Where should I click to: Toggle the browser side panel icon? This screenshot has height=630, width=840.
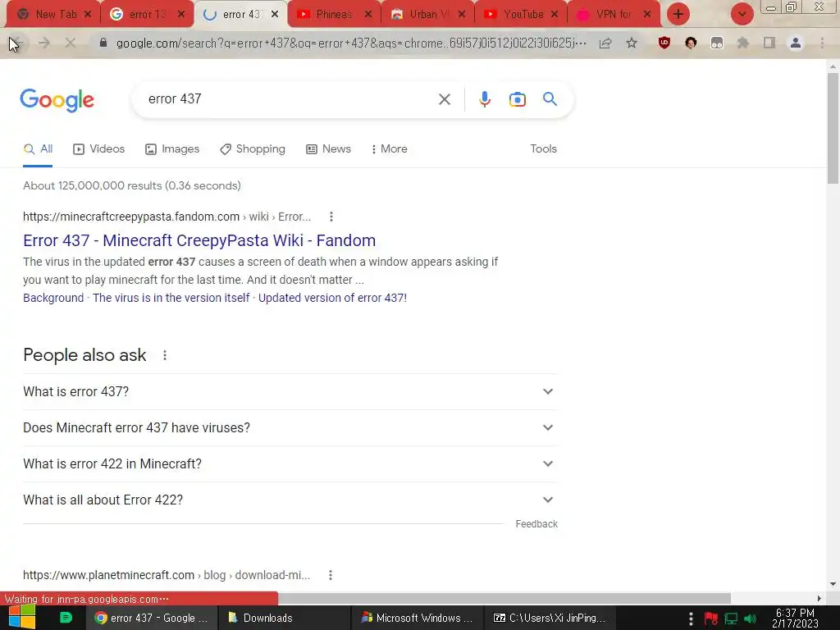coord(769,43)
